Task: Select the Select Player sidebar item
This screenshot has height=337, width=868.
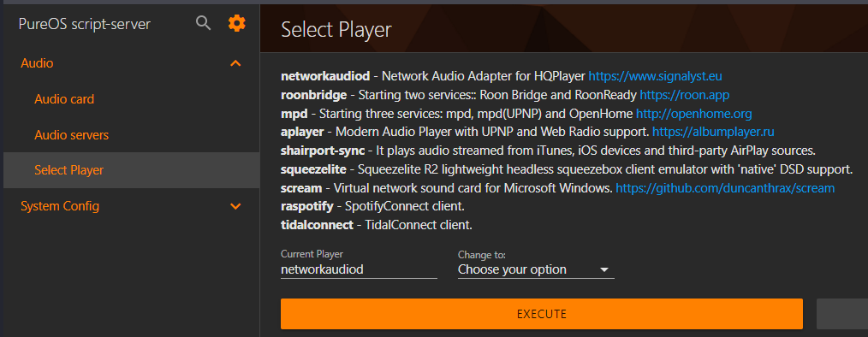Action: tap(131, 170)
